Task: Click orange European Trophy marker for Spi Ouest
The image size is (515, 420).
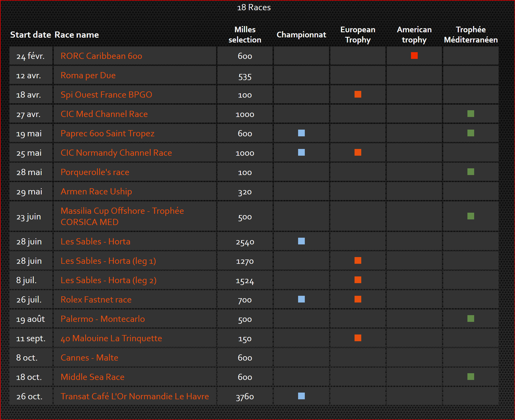Action: (358, 94)
